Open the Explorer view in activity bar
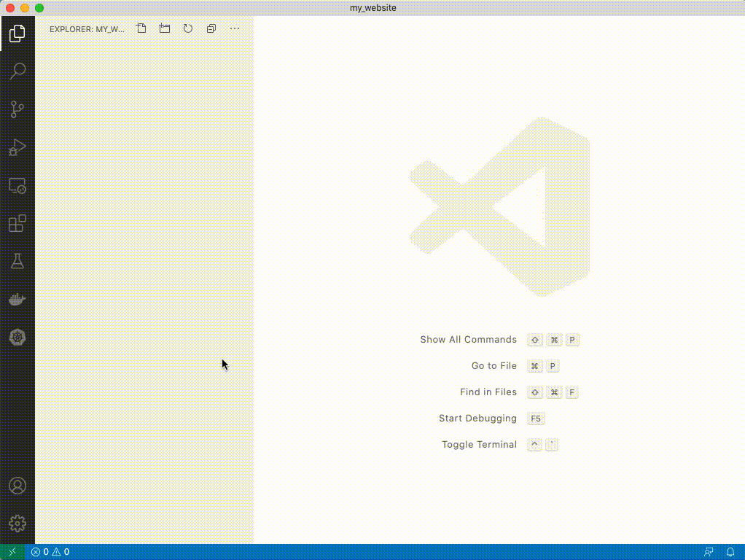 tap(17, 33)
